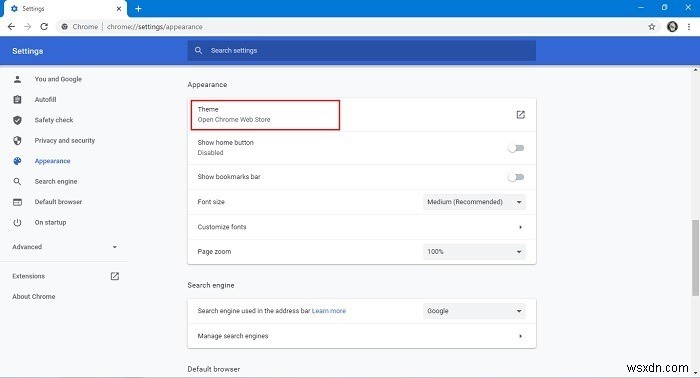Select Appearance in the sidebar
Screen dimensions: 700x378
point(53,161)
